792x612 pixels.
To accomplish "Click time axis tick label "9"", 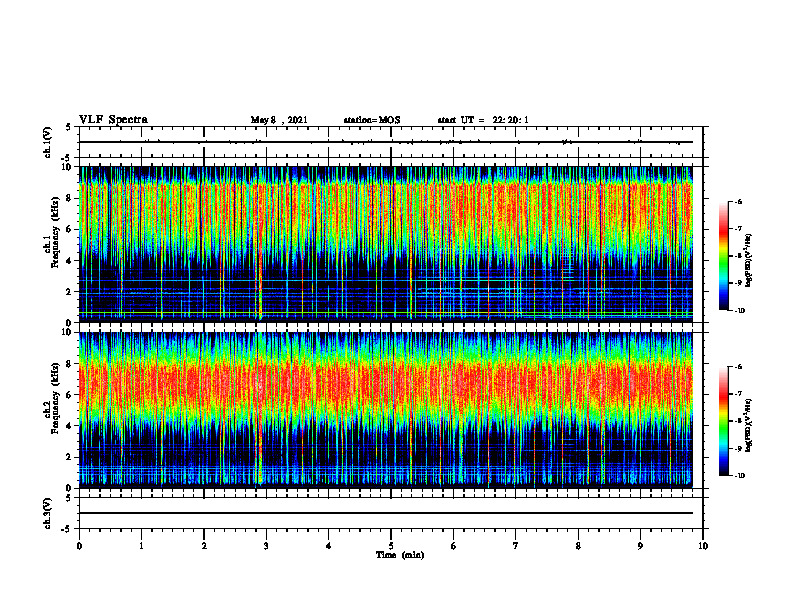I will pyautogui.click(x=640, y=546).
